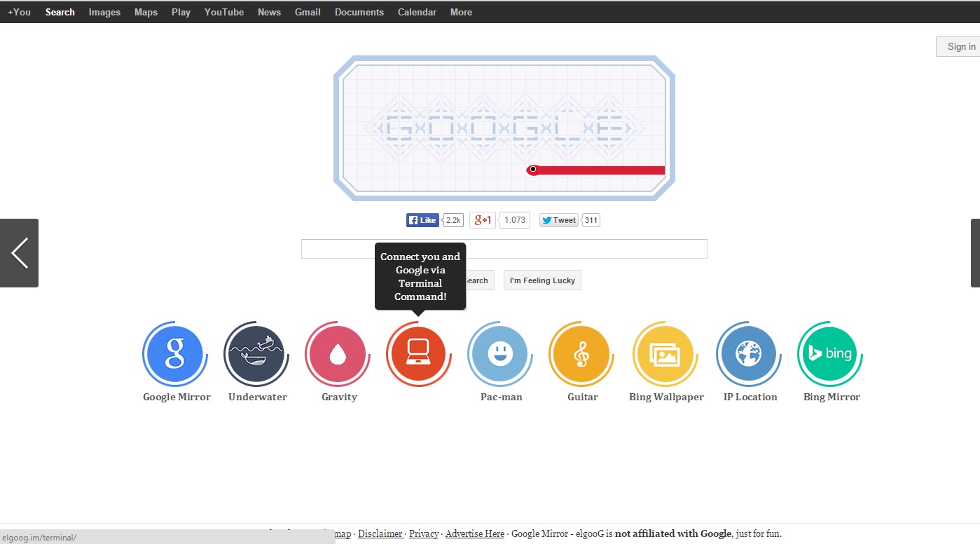
Task: Launch the Underwater whale icon
Action: point(256,354)
